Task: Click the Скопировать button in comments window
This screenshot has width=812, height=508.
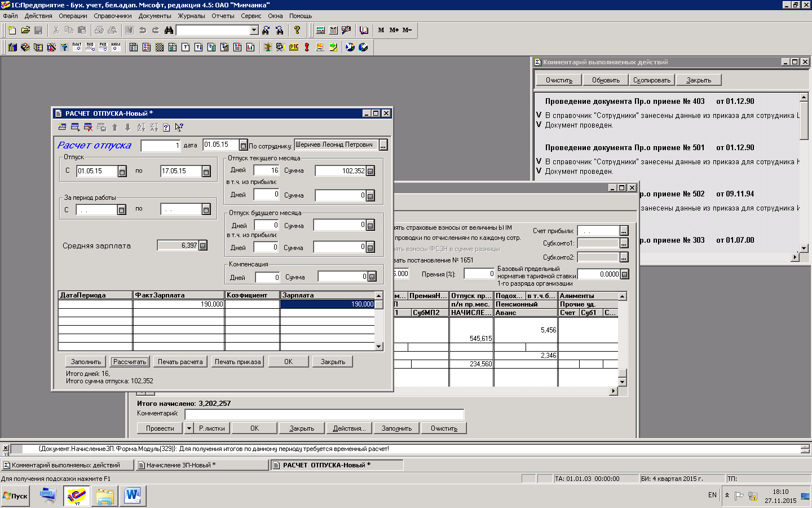Action: point(651,80)
